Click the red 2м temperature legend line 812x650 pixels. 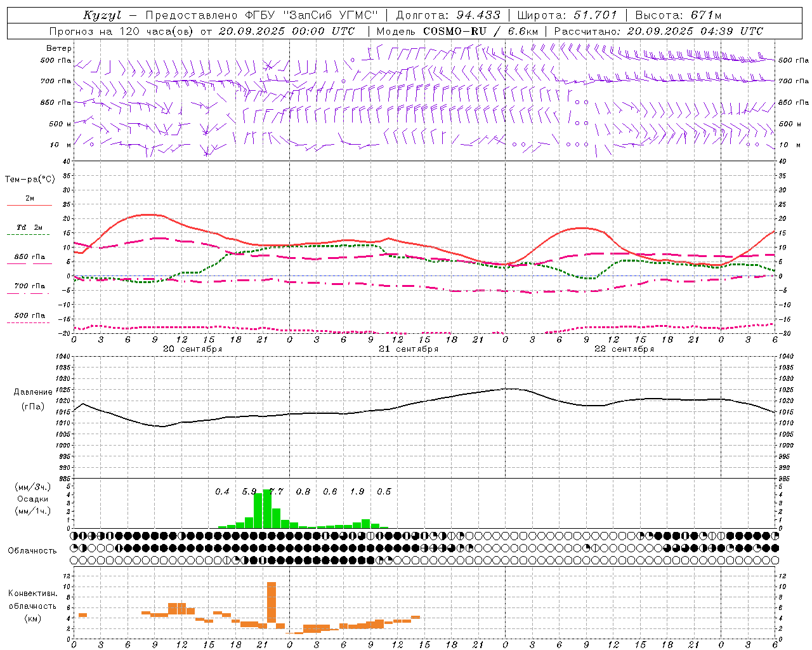point(29,205)
